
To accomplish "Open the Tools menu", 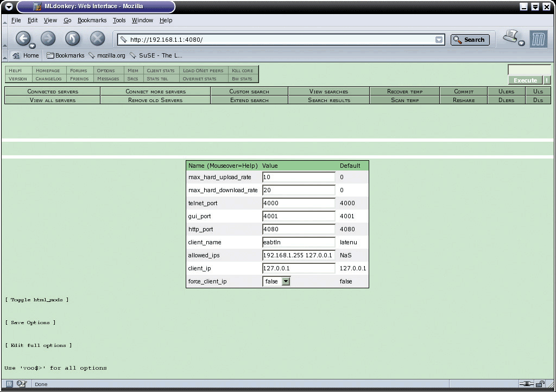I will [119, 20].
